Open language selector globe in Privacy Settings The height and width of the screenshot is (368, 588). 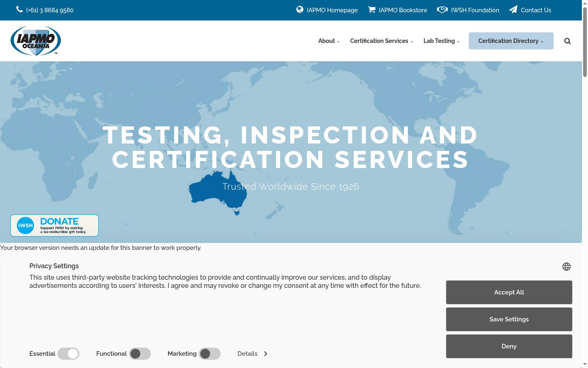tap(566, 267)
